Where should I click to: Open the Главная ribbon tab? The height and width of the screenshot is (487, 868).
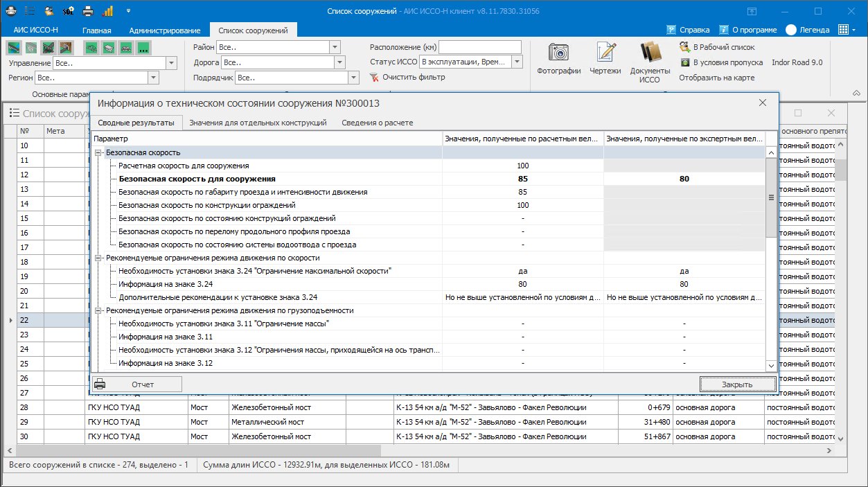click(x=97, y=30)
